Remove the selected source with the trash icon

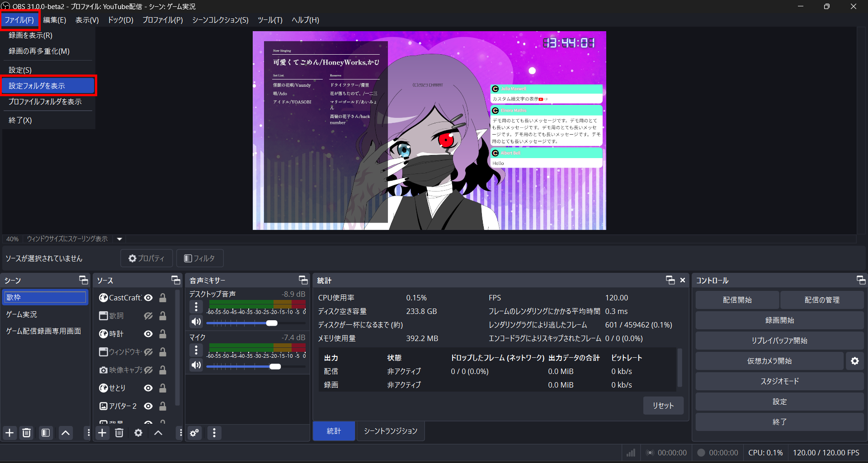click(x=119, y=433)
